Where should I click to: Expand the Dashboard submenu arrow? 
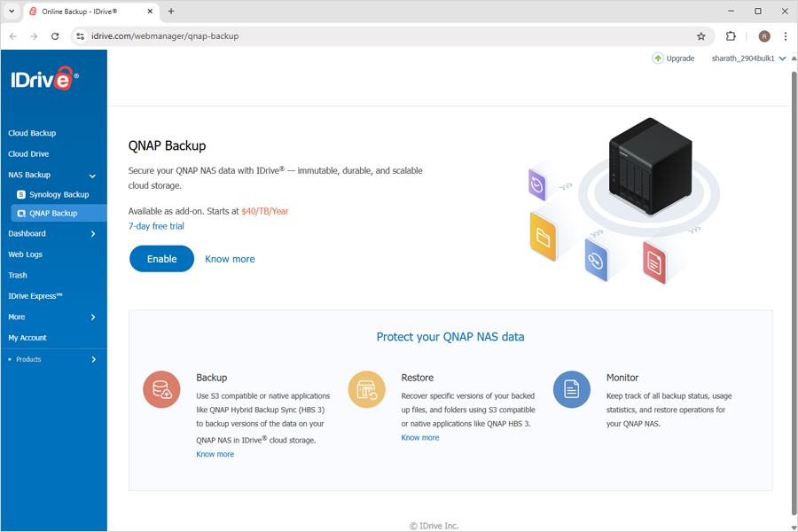[93, 234]
